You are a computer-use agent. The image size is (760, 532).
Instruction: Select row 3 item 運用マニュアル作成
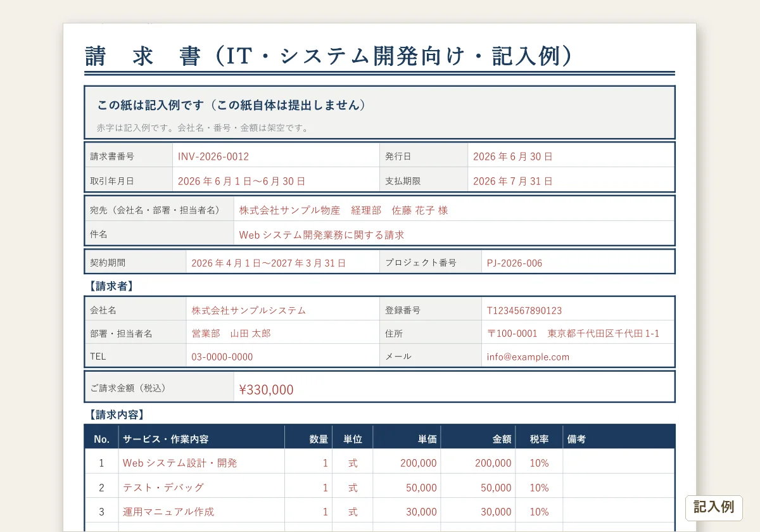[168, 512]
